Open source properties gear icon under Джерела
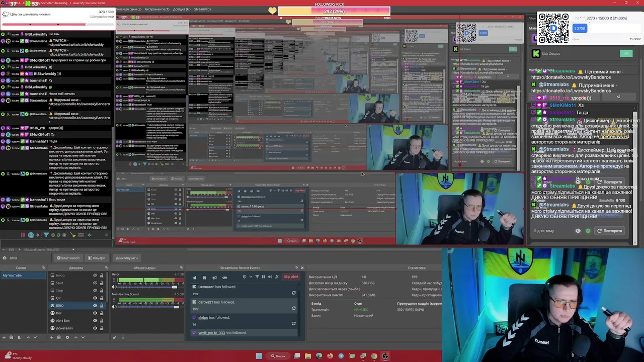The width and height of the screenshot is (644, 362). [x=67, y=337]
